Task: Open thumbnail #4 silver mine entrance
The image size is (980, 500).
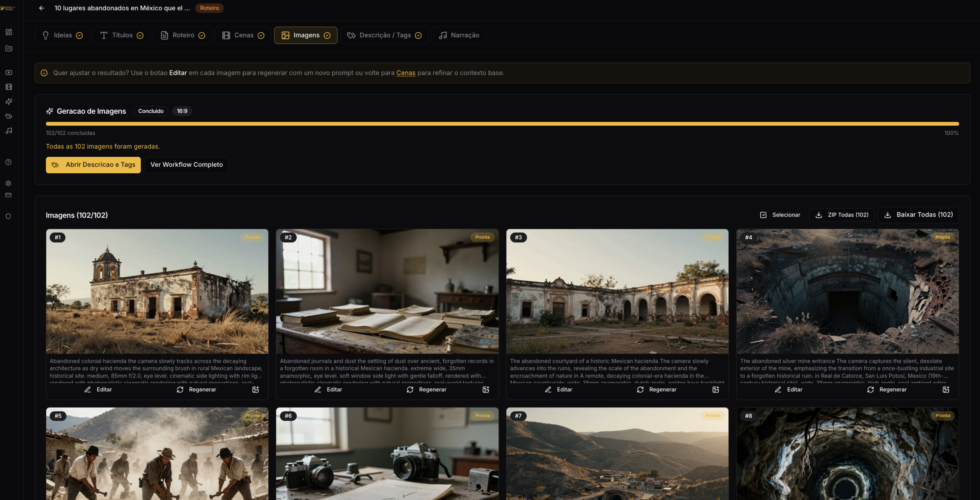Action: pos(848,292)
